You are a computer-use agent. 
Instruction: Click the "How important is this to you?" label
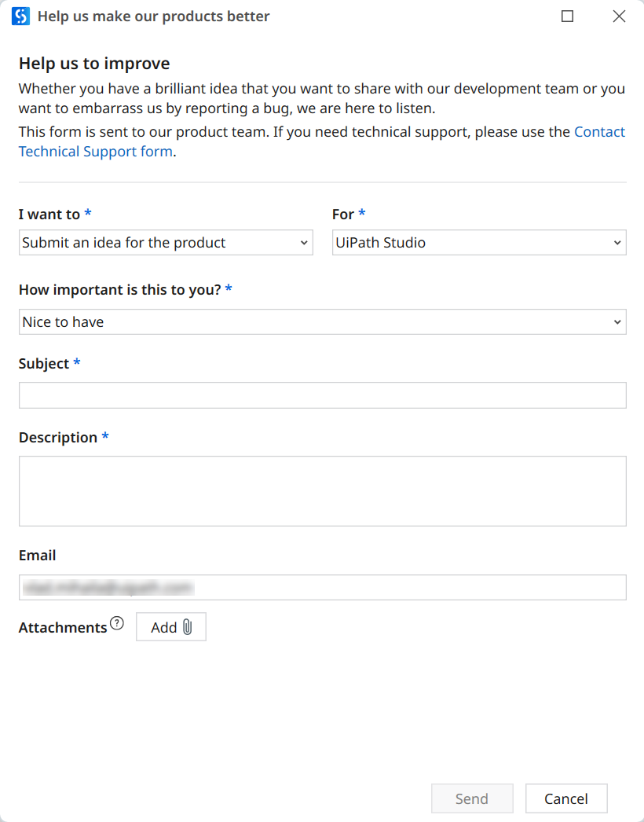pyautogui.click(x=119, y=290)
